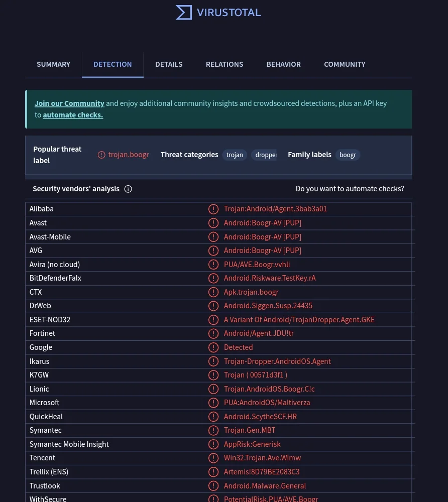The image size is (448, 502).
Task: Click the warning icon in the Avira row
Action: (213, 265)
